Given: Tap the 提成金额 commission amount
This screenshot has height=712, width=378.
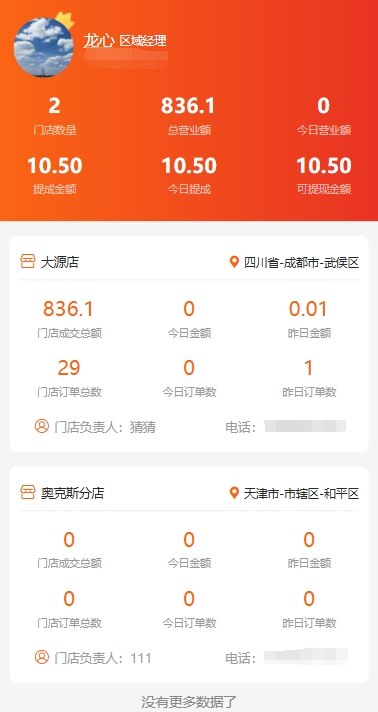Looking at the screenshot, I should coord(55,175).
